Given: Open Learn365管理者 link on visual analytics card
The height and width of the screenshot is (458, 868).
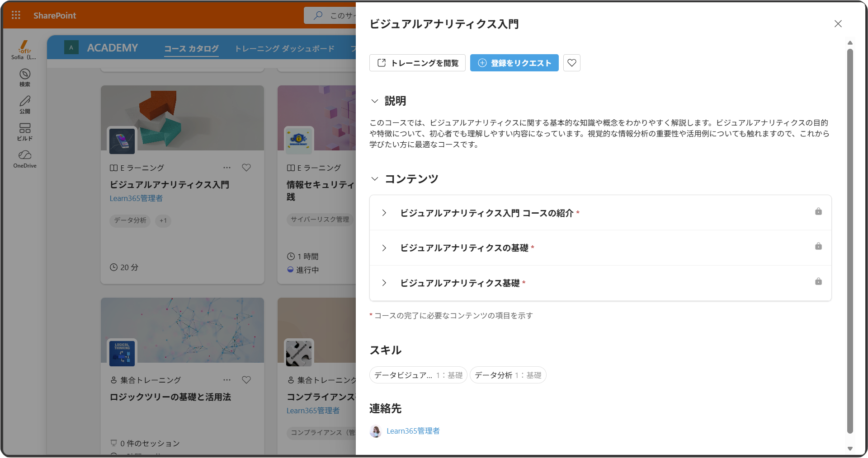Looking at the screenshot, I should click(x=136, y=198).
